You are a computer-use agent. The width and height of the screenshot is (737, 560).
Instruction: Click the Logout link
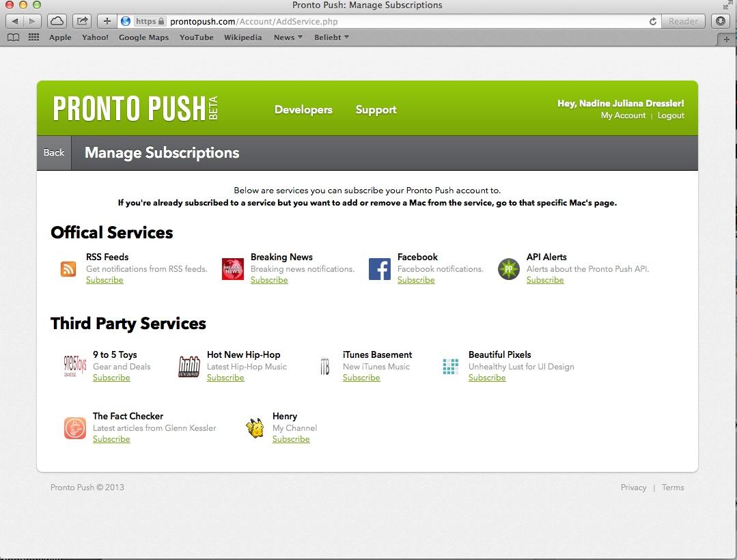pyautogui.click(x=671, y=115)
